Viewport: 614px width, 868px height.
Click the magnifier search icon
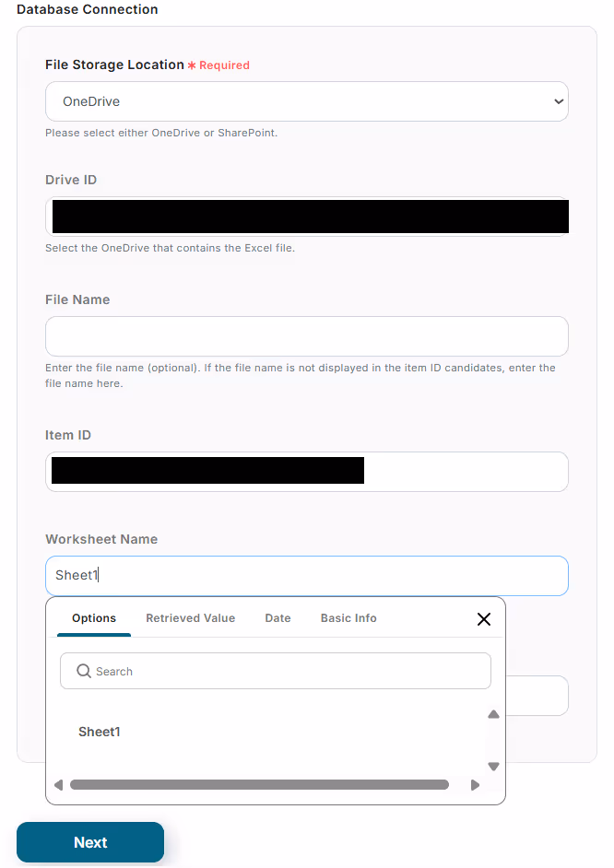pos(84,671)
